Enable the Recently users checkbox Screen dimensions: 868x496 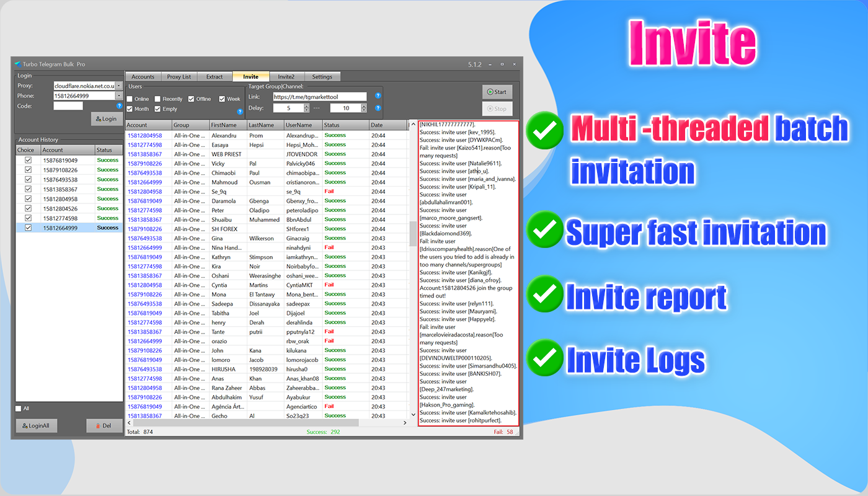[x=157, y=99]
